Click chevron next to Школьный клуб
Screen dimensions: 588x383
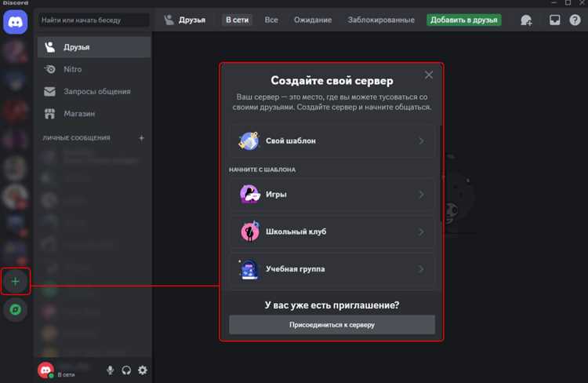[421, 232]
